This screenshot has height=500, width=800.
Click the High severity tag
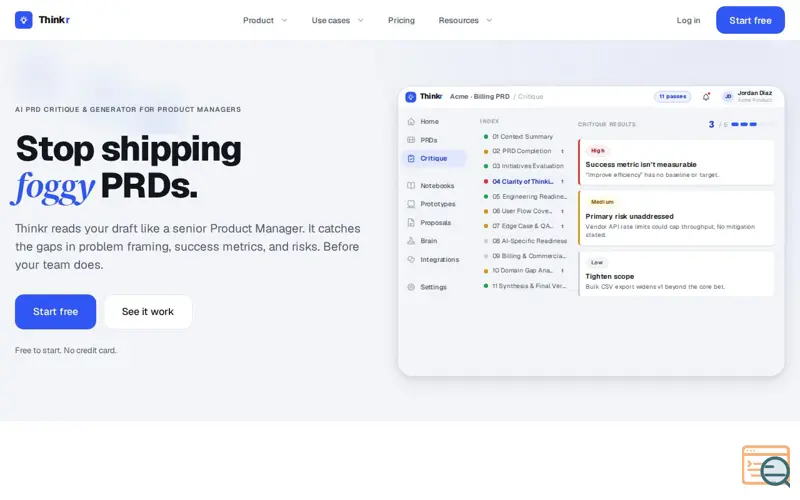[x=597, y=151]
